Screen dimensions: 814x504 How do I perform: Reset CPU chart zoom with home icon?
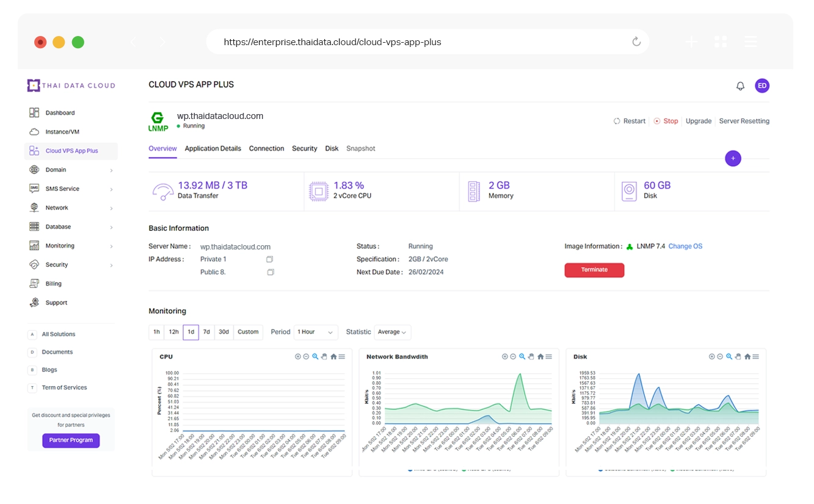tap(333, 357)
